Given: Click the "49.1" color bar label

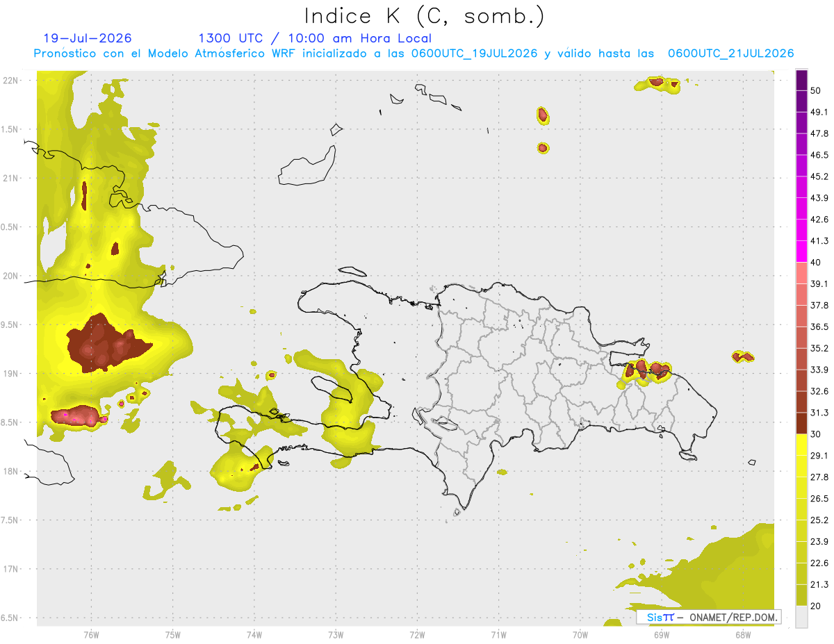Looking at the screenshot, I should (819, 112).
